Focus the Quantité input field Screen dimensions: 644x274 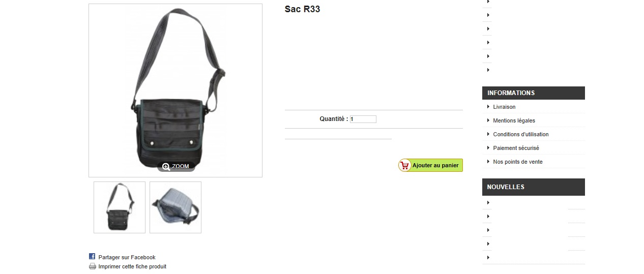363,119
